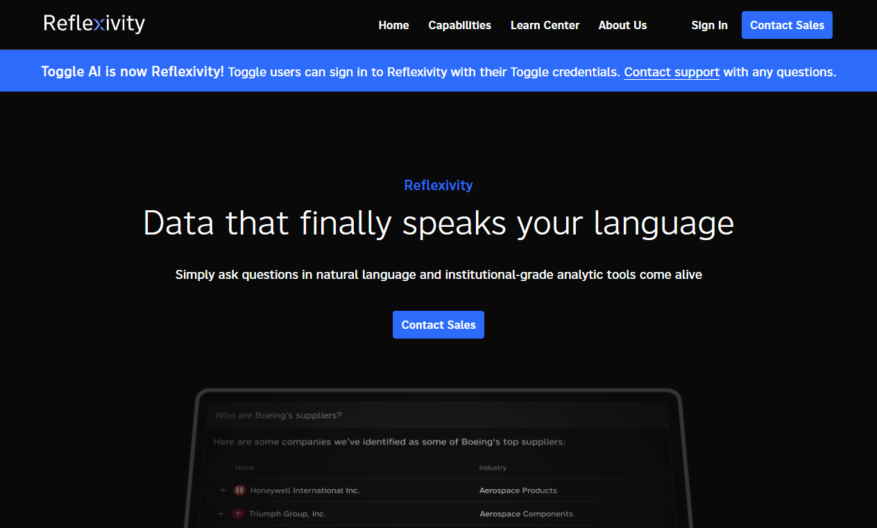Expand the Honeywell International Inc. row
Screen dimensions: 877x528
[223, 490]
